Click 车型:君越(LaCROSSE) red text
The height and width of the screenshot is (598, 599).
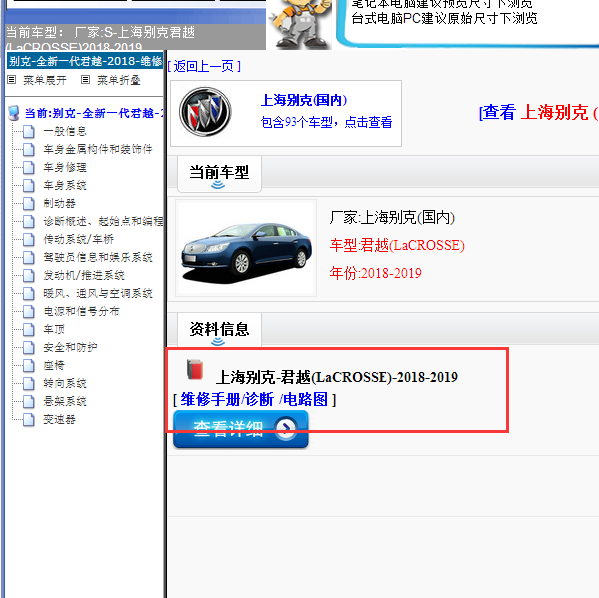397,245
